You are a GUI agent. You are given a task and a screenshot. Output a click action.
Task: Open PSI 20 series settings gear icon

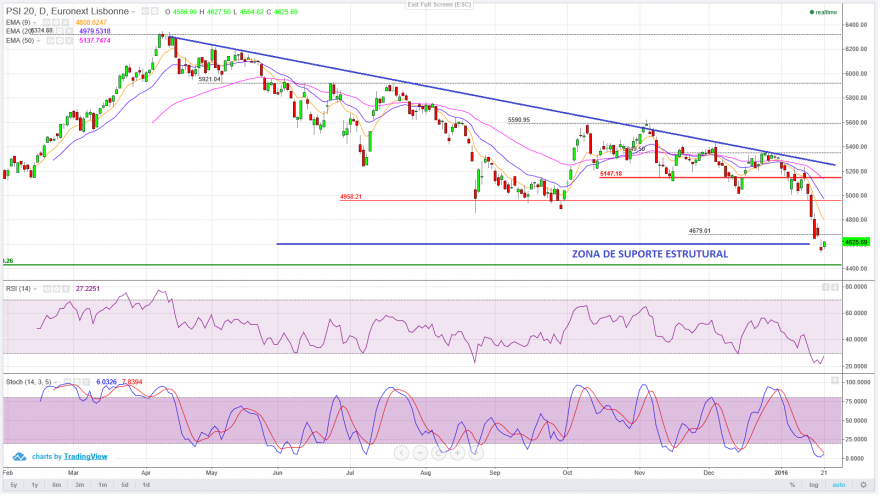click(154, 11)
